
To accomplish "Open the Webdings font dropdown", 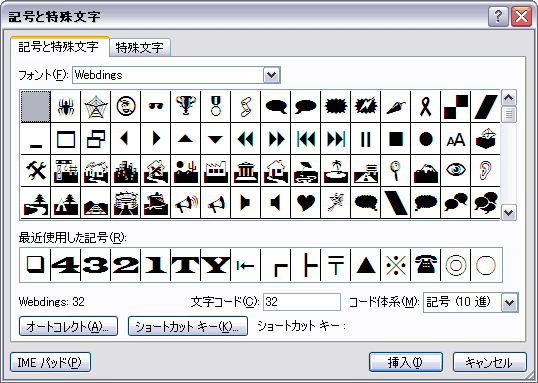I will [271, 75].
